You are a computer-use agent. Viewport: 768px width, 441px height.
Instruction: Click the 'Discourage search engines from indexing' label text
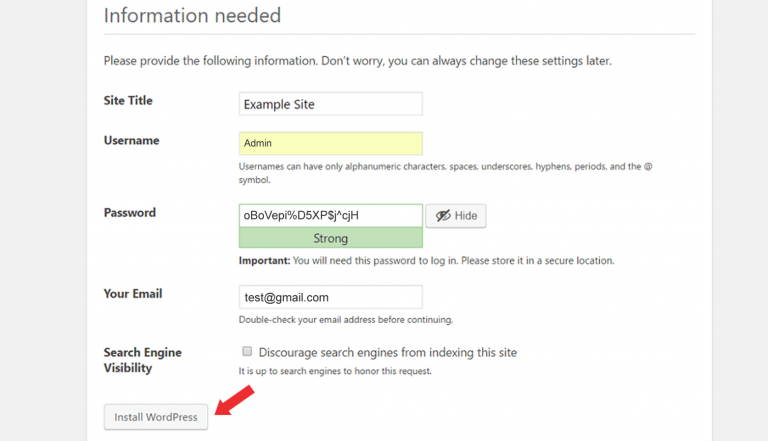pos(387,352)
